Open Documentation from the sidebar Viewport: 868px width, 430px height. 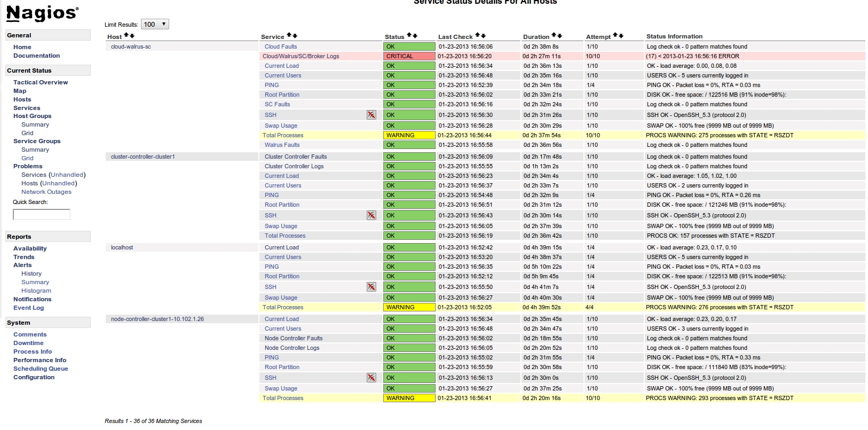36,56
